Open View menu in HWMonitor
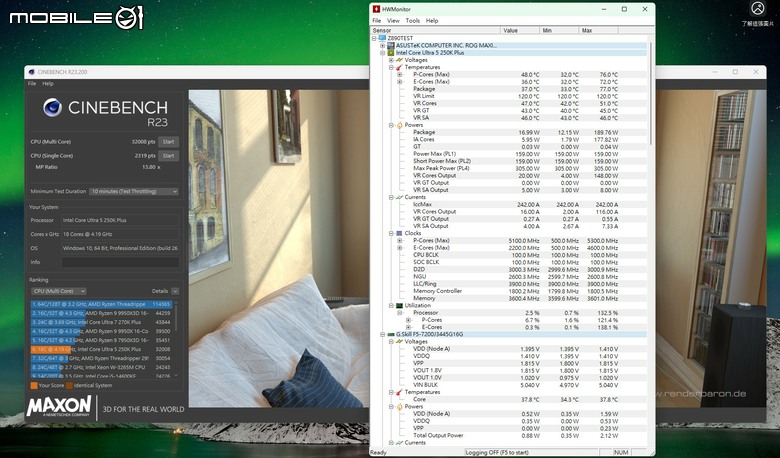 tap(393, 21)
